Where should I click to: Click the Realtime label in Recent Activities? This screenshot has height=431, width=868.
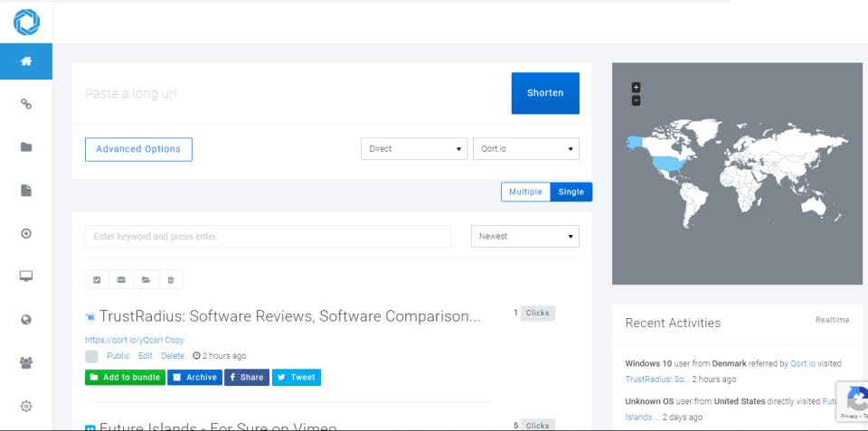click(x=832, y=320)
